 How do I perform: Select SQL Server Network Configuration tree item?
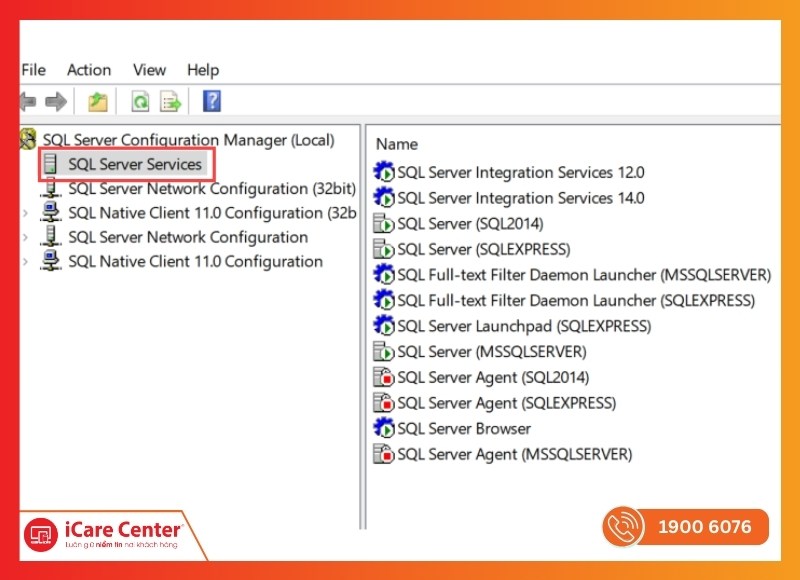(188, 237)
